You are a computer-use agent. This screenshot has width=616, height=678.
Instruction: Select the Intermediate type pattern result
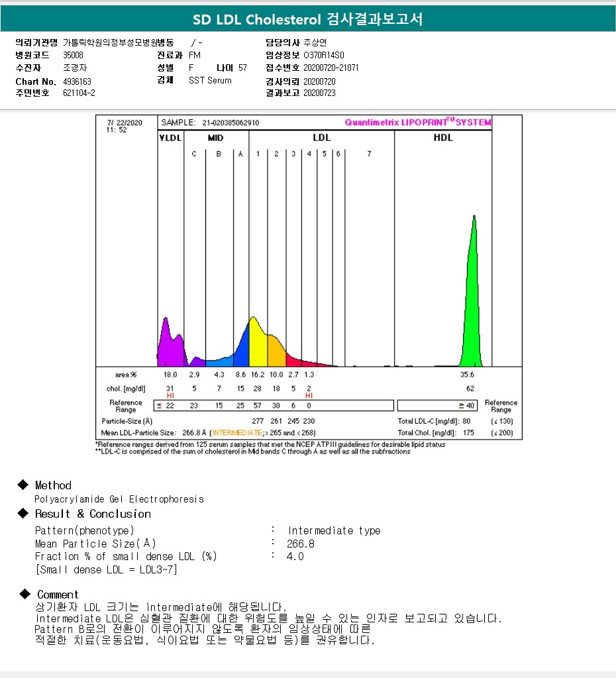[334, 530]
